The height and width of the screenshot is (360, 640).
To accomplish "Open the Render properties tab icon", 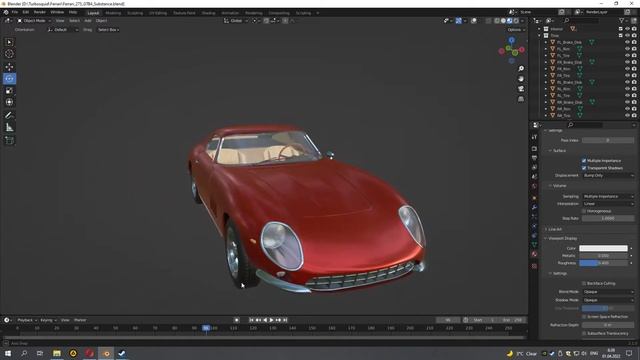I will [x=534, y=149].
